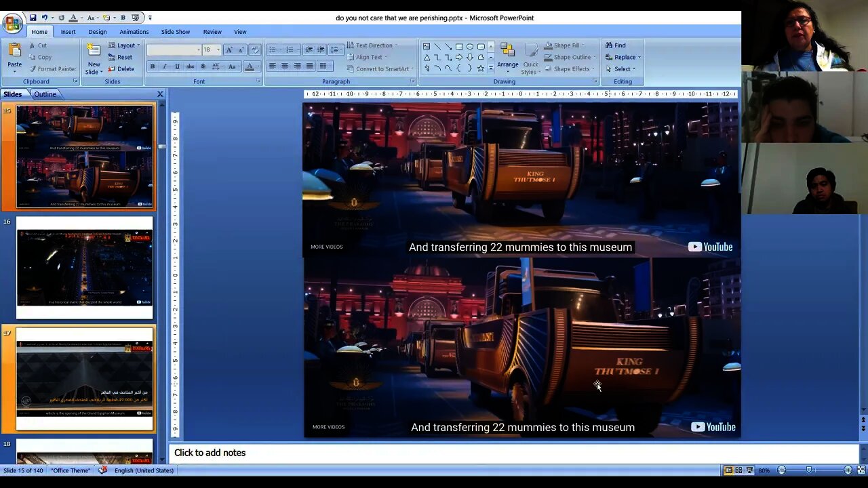868x488 pixels.
Task: Center the paragraph text
Action: (x=285, y=66)
